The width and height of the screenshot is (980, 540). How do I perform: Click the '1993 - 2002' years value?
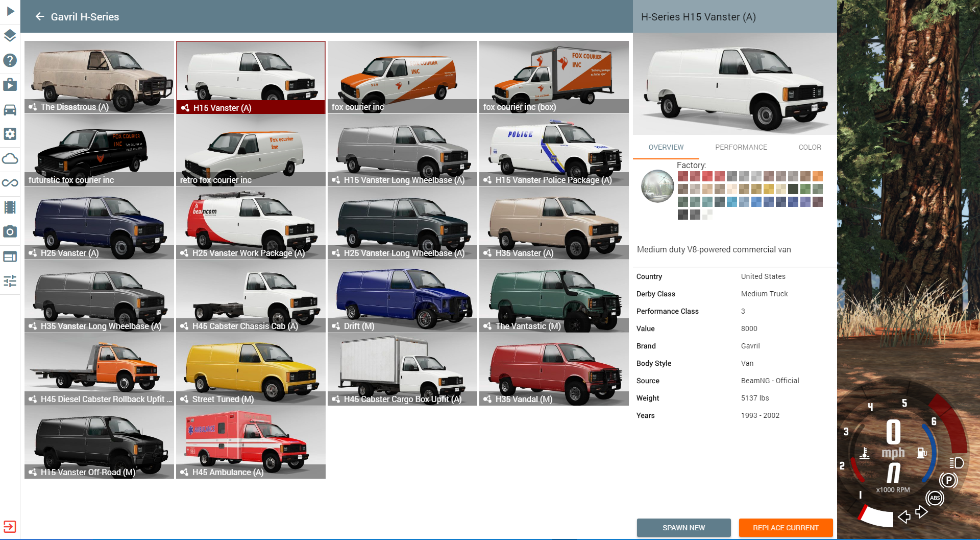point(760,415)
